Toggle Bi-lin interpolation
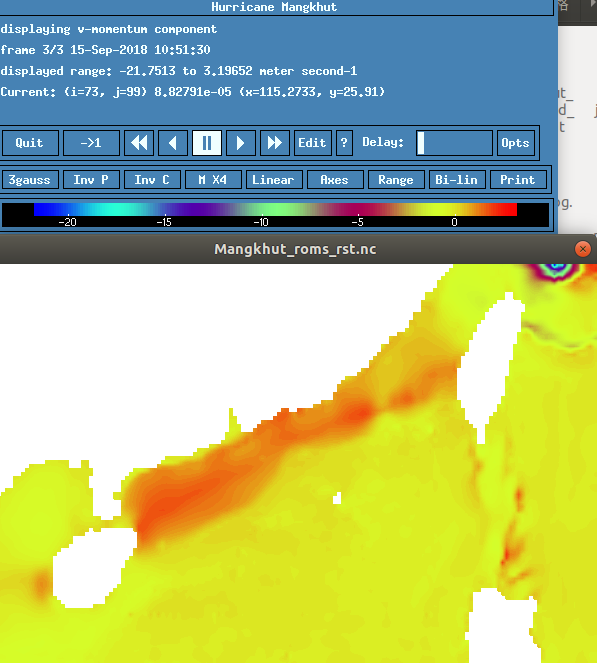597x663 pixels. 457,180
